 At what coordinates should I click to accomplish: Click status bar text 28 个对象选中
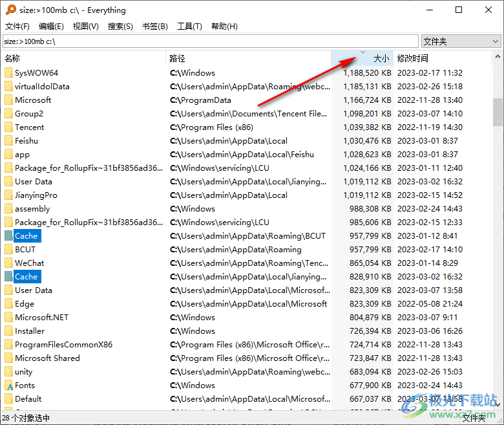(x=26, y=418)
